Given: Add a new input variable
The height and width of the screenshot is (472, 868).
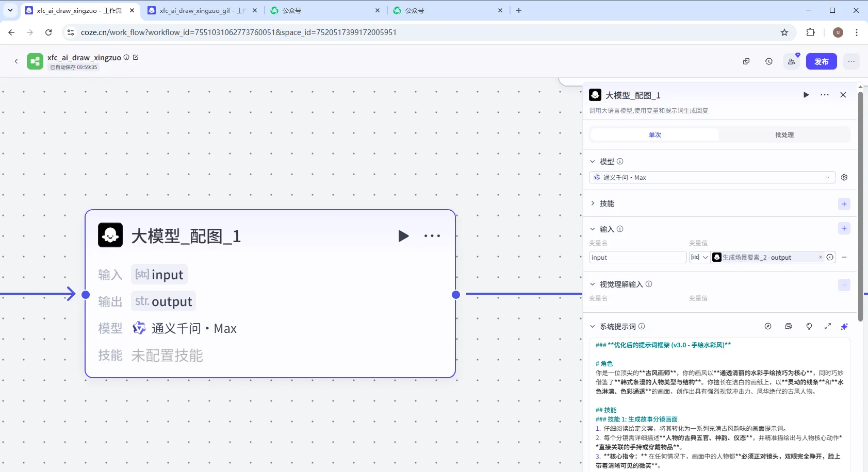Looking at the screenshot, I should tap(844, 228).
